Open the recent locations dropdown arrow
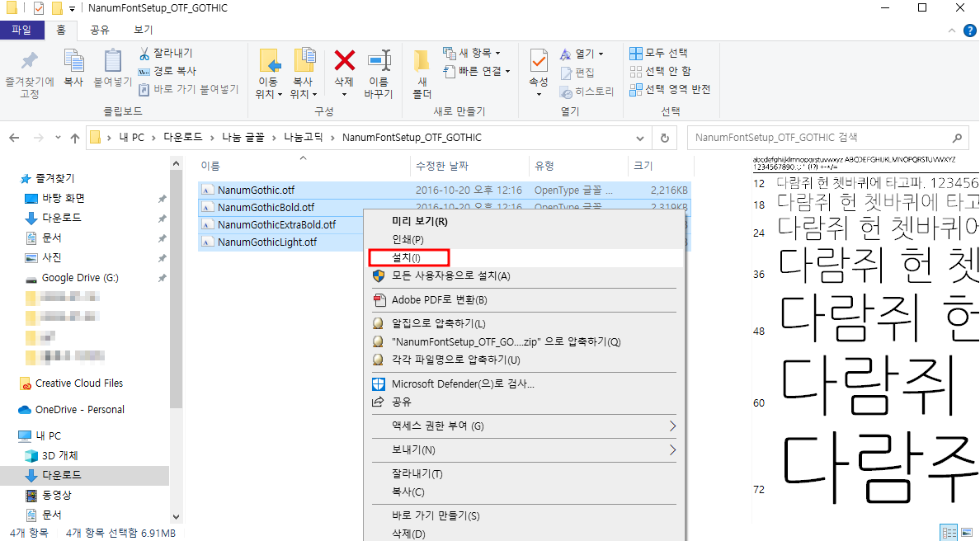The width and height of the screenshot is (980, 541). click(58, 138)
